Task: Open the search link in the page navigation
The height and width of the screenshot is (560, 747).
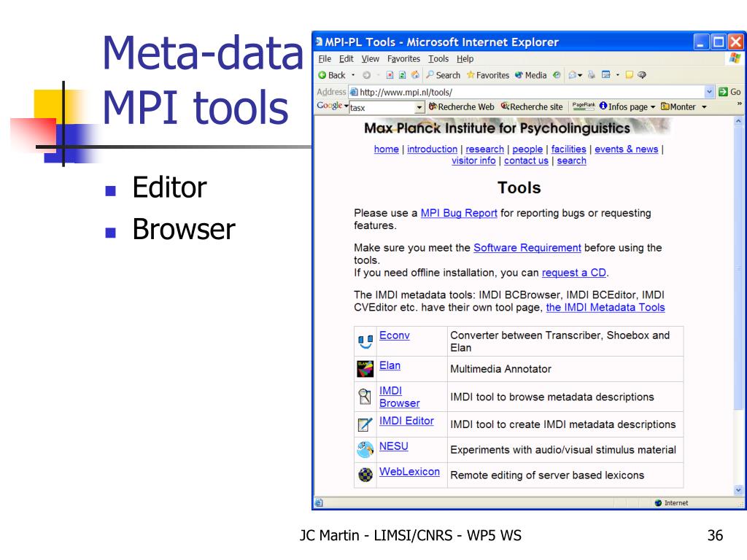Action: (x=572, y=160)
